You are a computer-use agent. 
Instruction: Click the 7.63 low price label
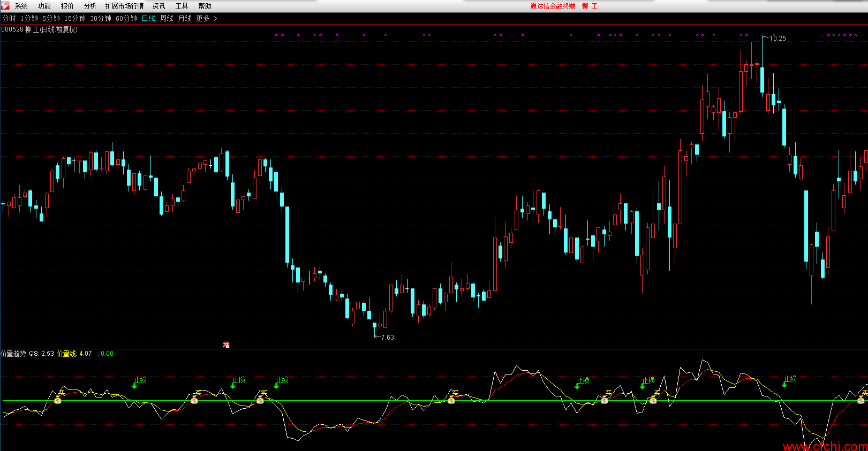tap(387, 338)
